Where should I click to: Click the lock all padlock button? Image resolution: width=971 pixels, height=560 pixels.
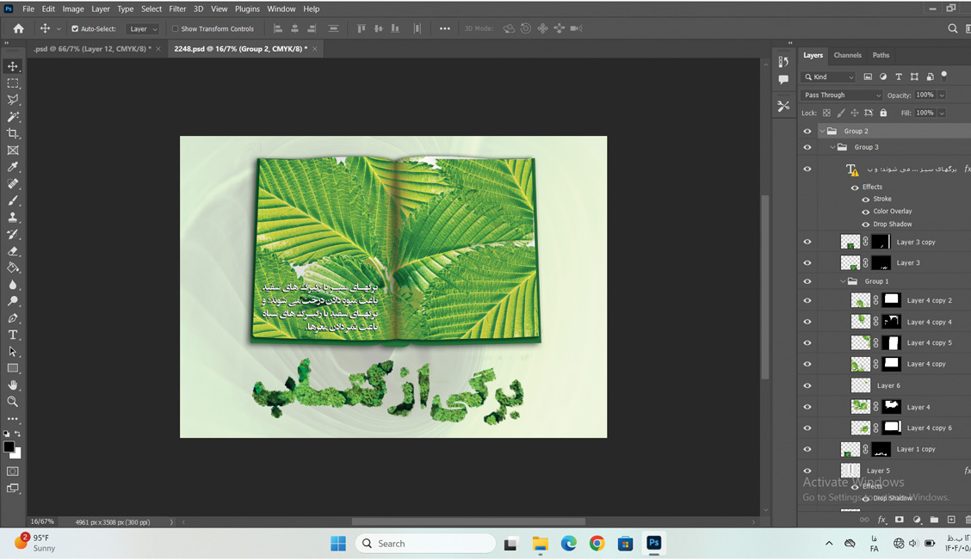[883, 114]
